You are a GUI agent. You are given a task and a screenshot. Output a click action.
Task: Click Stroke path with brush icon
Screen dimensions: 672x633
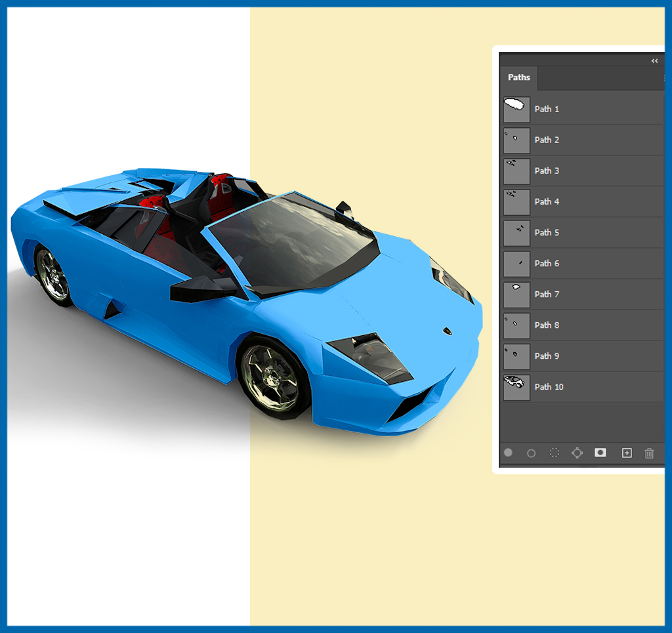point(532,453)
